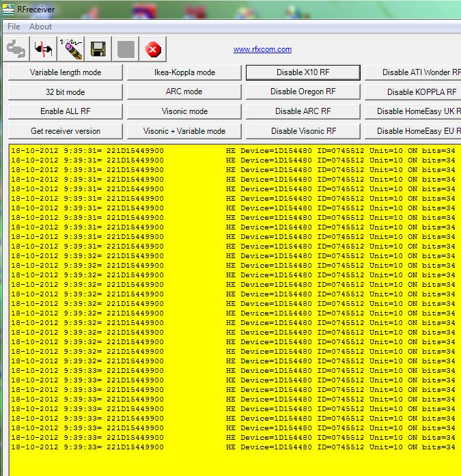Viewport: 461px width, 476px height.
Task: Switch to ARC mode
Action: (184, 92)
